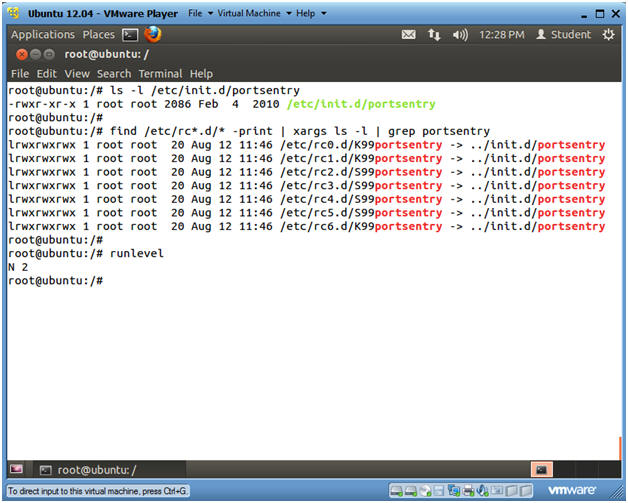
Task: Click the last root@ubuntu:/# prompt
Action: 56,281
